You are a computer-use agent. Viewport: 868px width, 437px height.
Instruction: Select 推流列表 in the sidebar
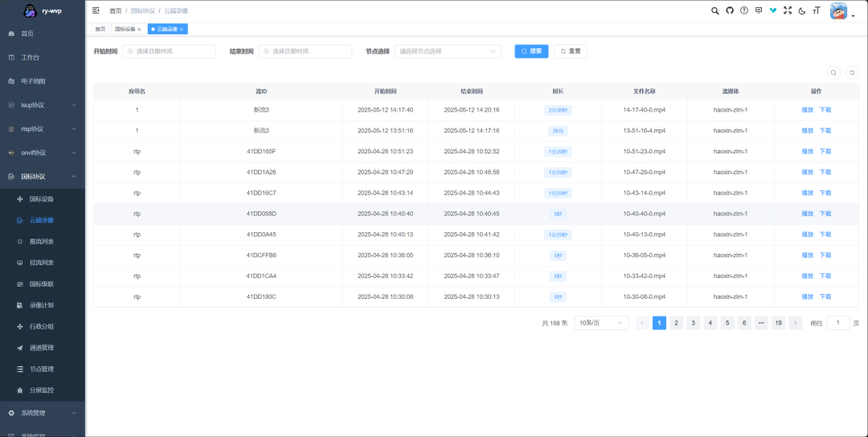coord(42,241)
